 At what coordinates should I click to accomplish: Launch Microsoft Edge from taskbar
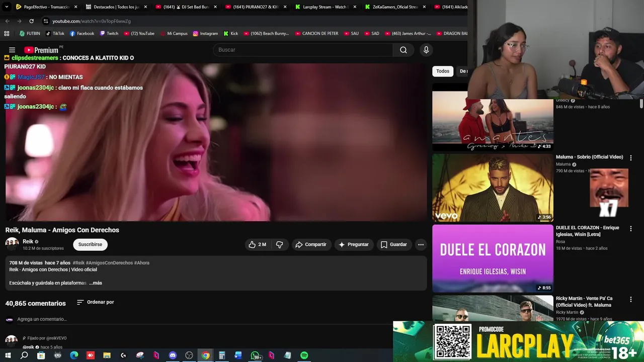click(74, 355)
